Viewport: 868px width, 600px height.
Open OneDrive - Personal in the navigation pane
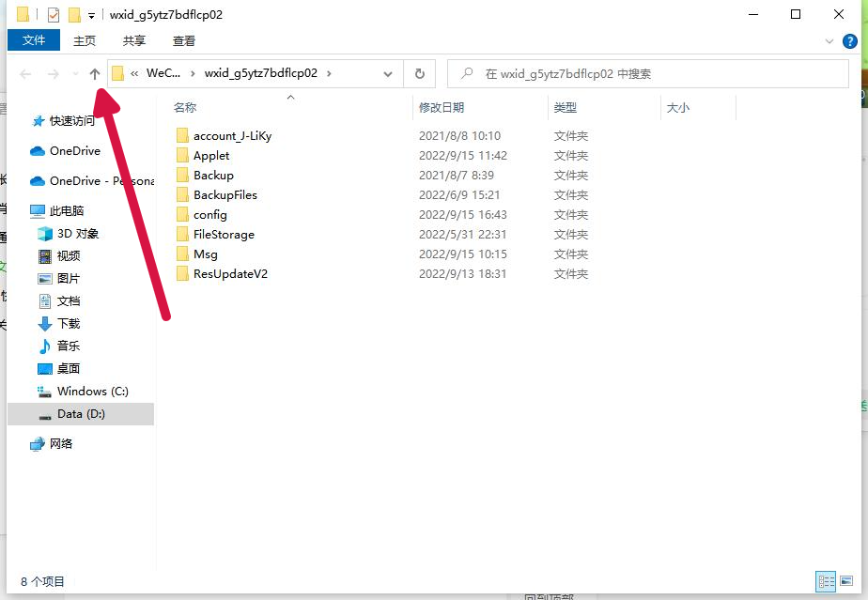pyautogui.click(x=101, y=180)
